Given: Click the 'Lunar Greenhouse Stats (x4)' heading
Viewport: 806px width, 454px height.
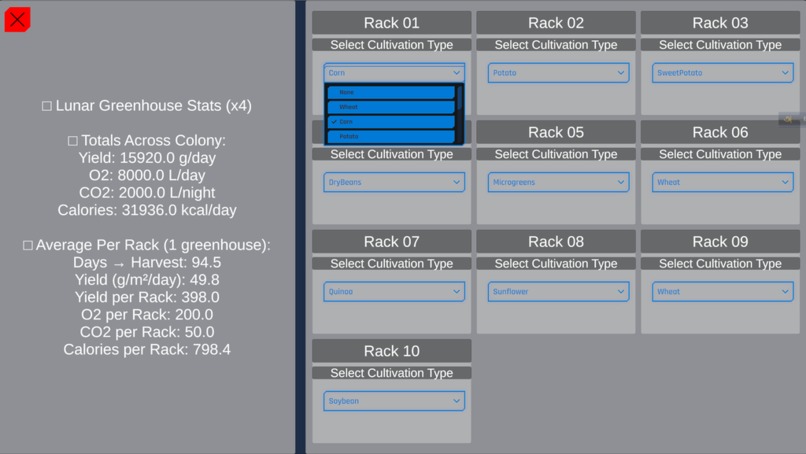Looking at the screenshot, I should point(147,106).
